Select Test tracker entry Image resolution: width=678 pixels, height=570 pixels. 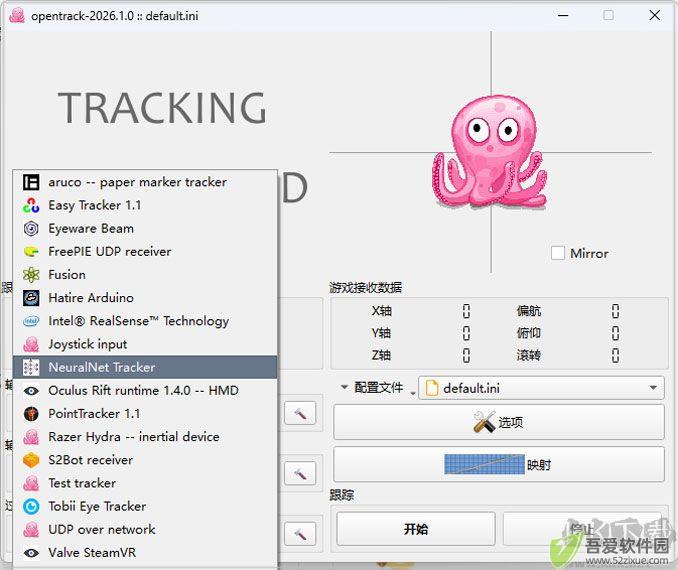[x=145, y=483]
